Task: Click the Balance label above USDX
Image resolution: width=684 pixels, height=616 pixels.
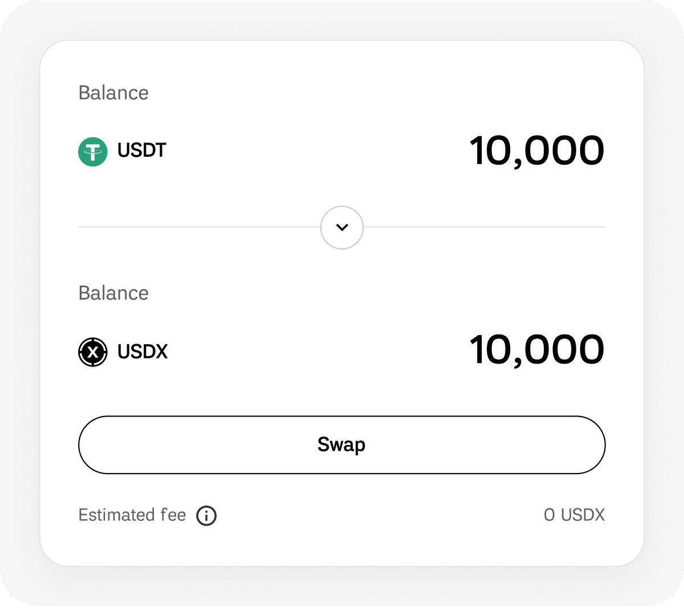Action: 113,293
